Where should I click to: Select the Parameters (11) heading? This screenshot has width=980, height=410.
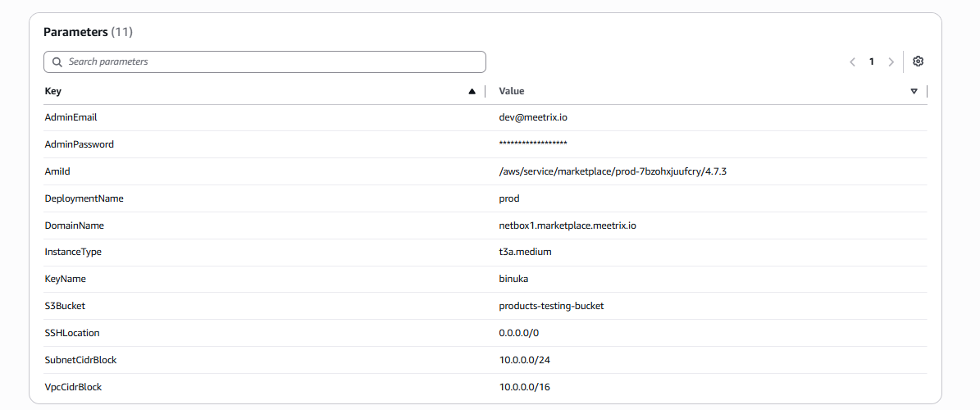pos(88,32)
